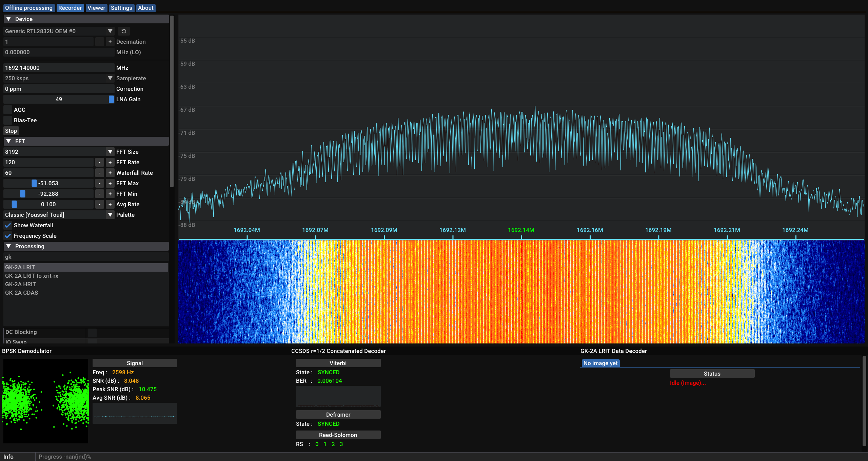Select GK-2A HRIT pipeline
The height and width of the screenshot is (461, 868).
click(x=20, y=284)
